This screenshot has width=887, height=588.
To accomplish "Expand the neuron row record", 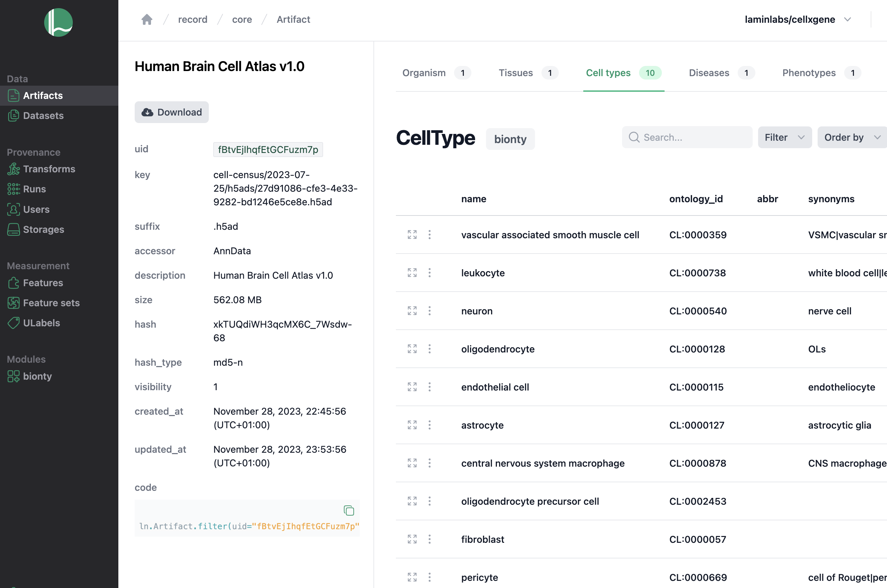I will (412, 311).
